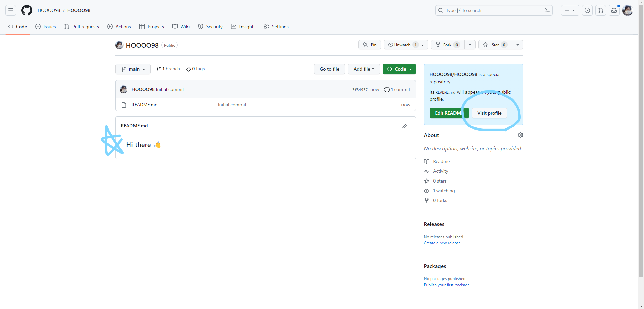This screenshot has width=644, height=309.
Task: Open the Packages heading link
Action: (435, 266)
